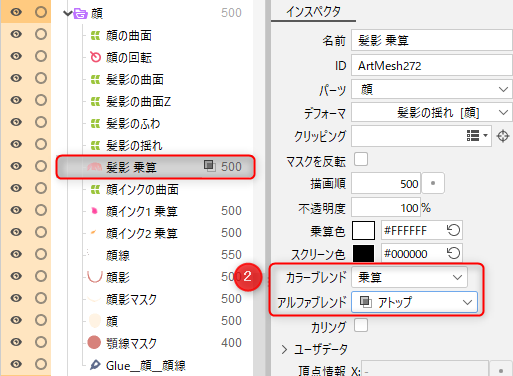Collapse the 顔 folder in the tree

pyautogui.click(x=67, y=13)
